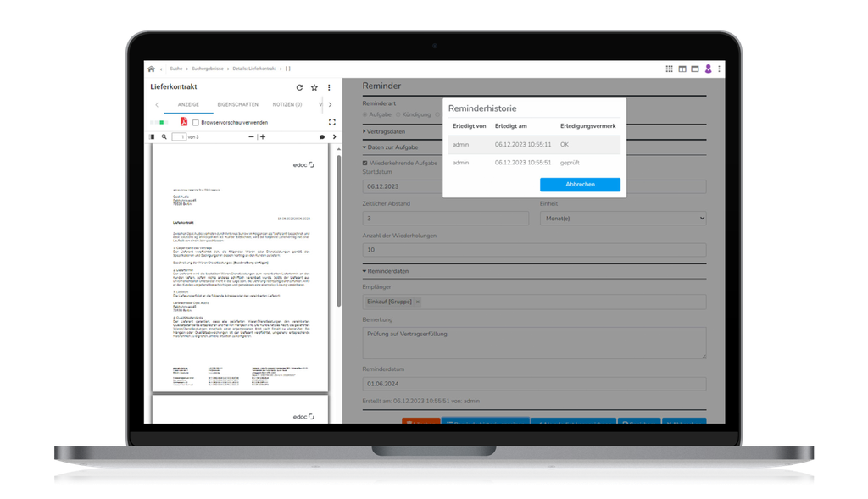Expand the Vertragsdaten section

(x=384, y=131)
